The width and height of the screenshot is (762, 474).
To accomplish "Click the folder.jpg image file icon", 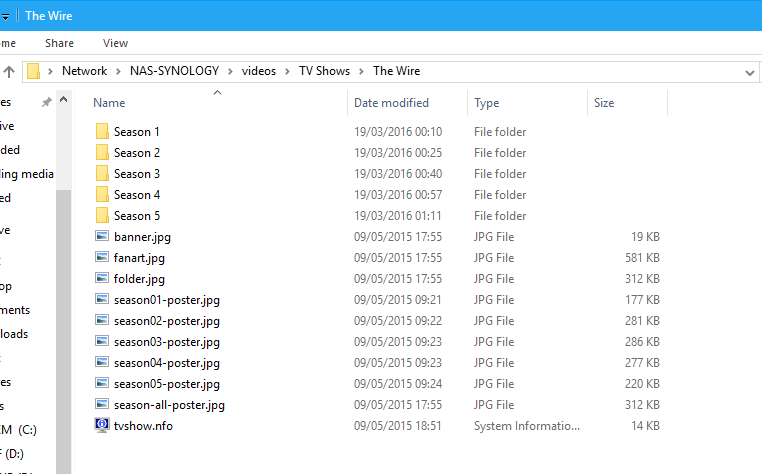I will pos(102,278).
